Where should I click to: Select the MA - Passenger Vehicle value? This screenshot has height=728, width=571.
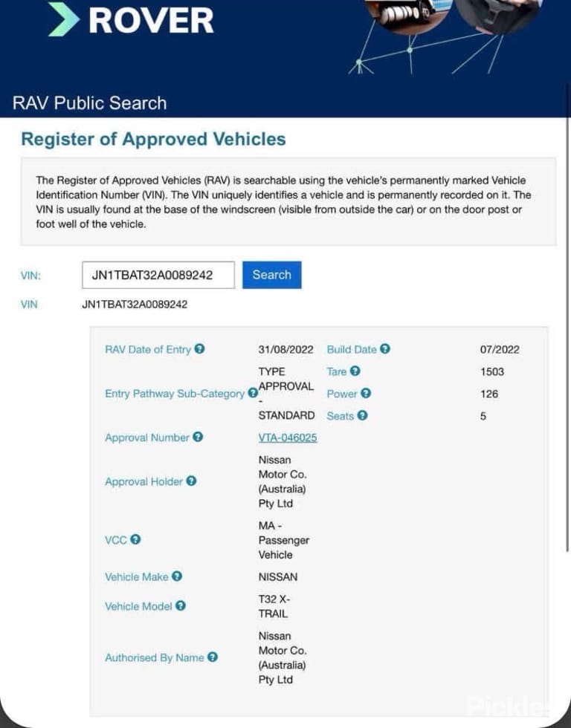click(x=283, y=540)
